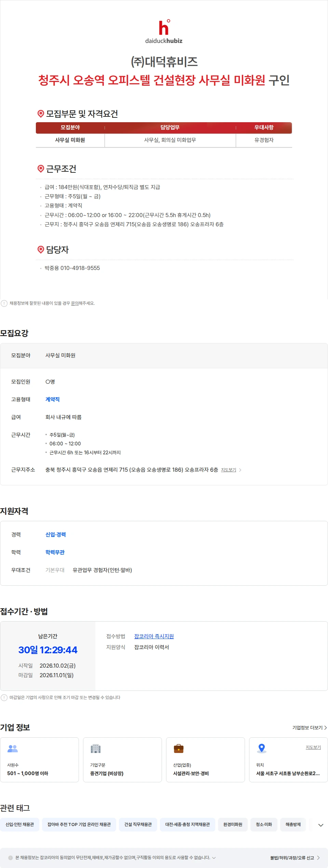Open the 문의 link in the notice

(x=75, y=303)
